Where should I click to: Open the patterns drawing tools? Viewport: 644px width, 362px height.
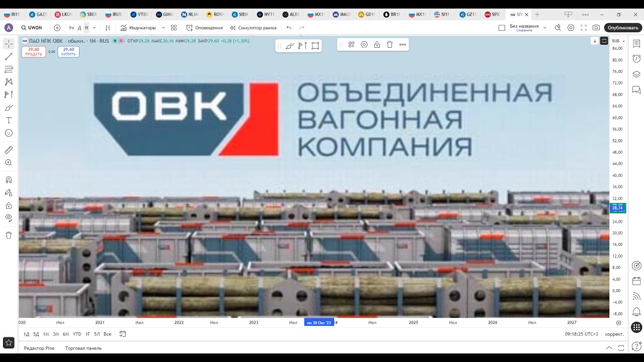[9, 81]
